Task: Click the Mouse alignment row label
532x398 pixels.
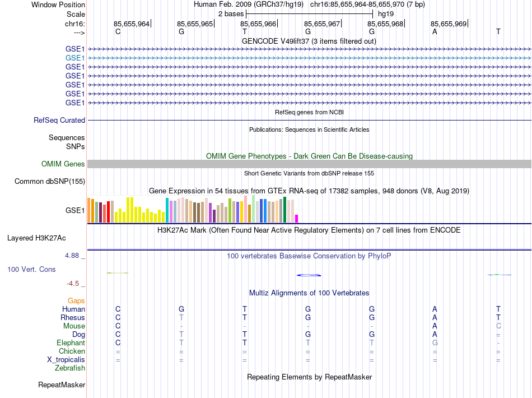Action: tap(74, 326)
